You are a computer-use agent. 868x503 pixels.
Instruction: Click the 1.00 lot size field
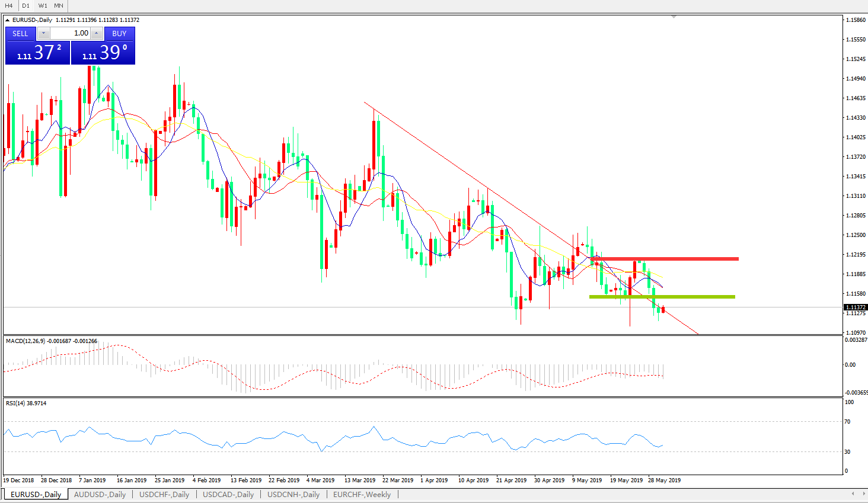(70, 34)
